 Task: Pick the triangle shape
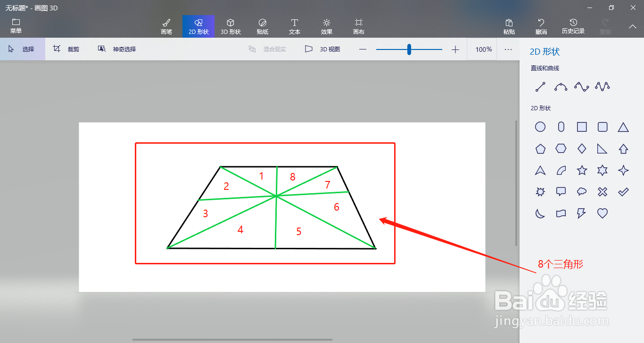point(623,127)
